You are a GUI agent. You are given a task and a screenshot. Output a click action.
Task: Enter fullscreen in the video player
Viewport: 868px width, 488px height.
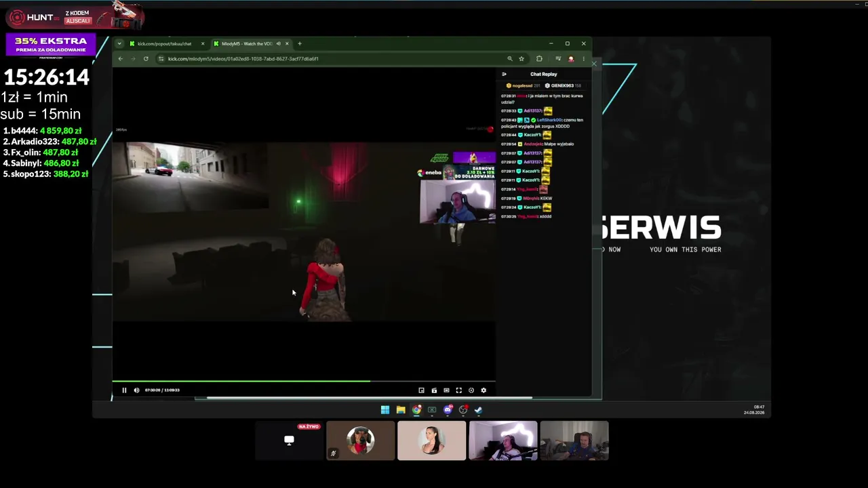(x=458, y=390)
